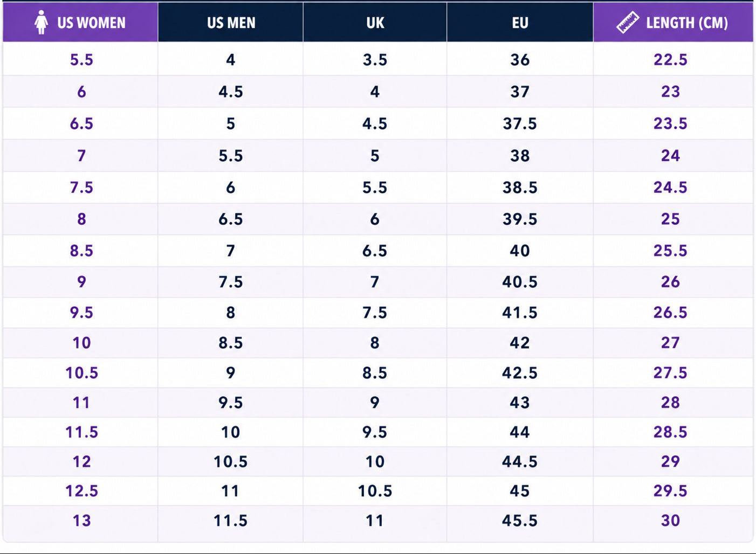Click UK size 10.5 cell
The height and width of the screenshot is (554, 756).
tap(375, 491)
